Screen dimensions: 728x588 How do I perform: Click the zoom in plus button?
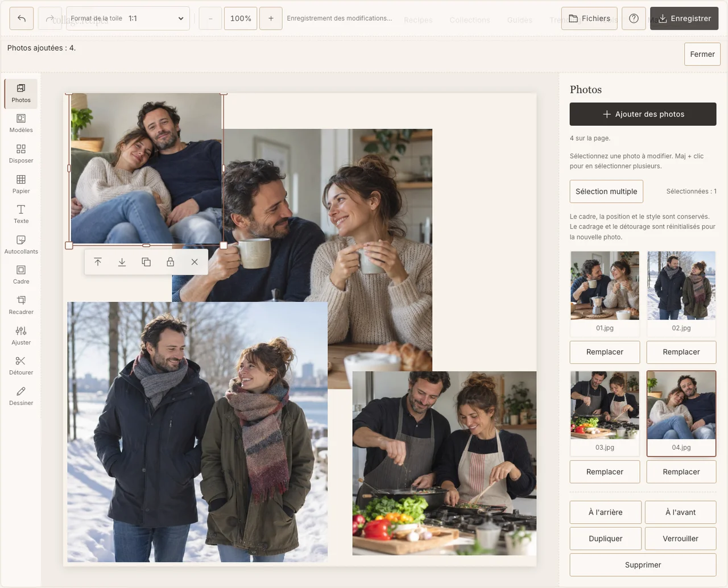click(271, 18)
